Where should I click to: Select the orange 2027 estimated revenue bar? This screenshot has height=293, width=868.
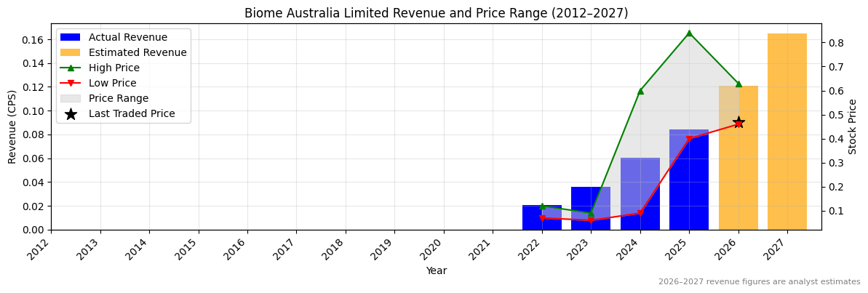[x=787, y=131]
